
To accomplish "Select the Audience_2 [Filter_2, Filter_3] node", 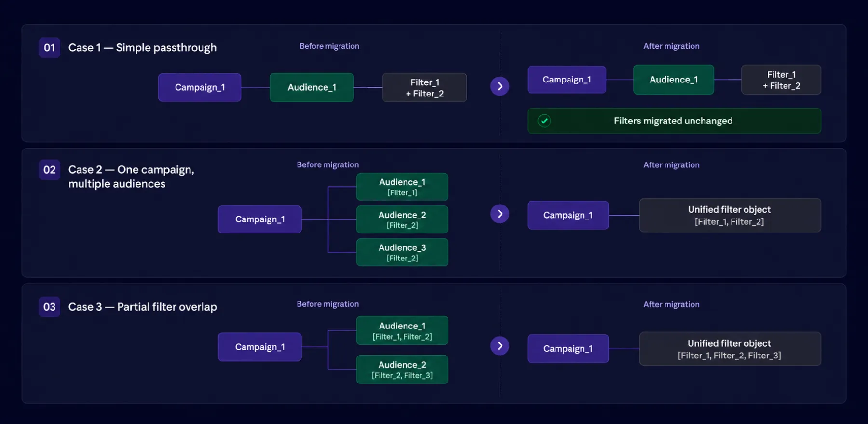I will 402,369.
